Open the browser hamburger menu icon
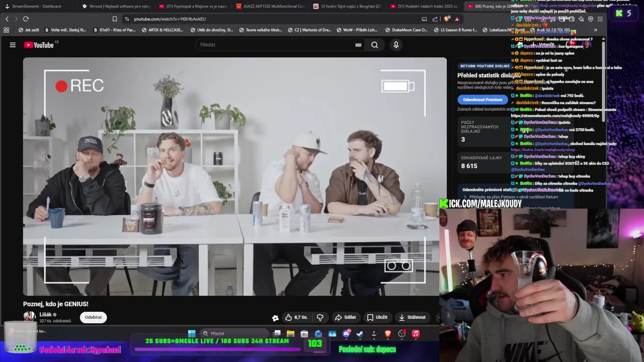This screenshot has height=362, width=644. click(600, 19)
